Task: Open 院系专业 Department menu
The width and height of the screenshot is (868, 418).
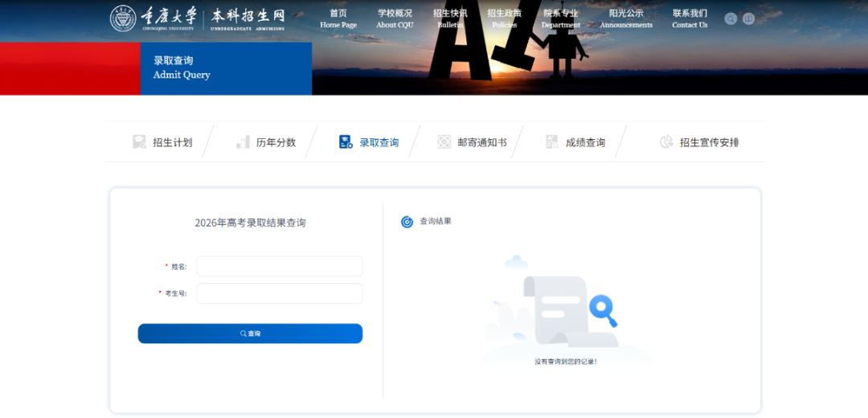Action: coord(561,18)
